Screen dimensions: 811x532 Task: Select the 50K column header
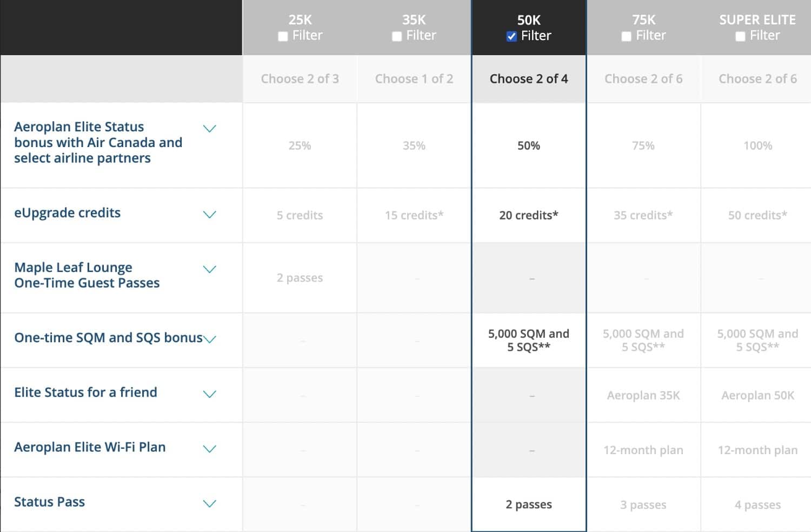(529, 20)
